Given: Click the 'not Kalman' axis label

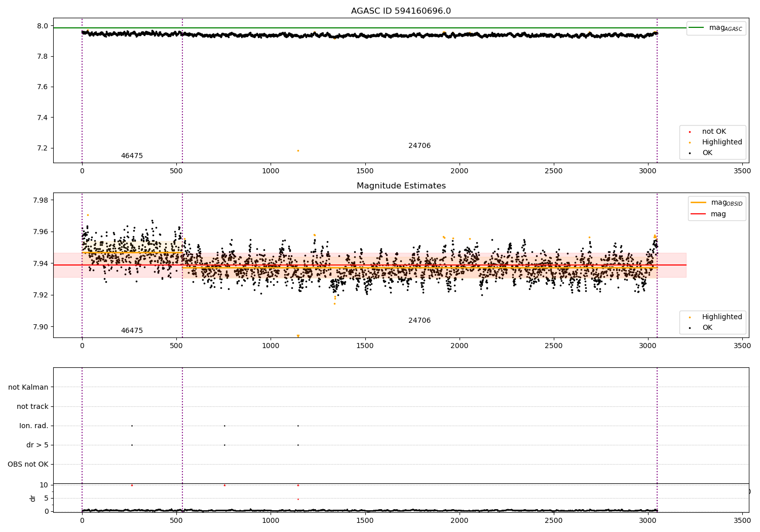Looking at the screenshot, I should click(x=28, y=388).
